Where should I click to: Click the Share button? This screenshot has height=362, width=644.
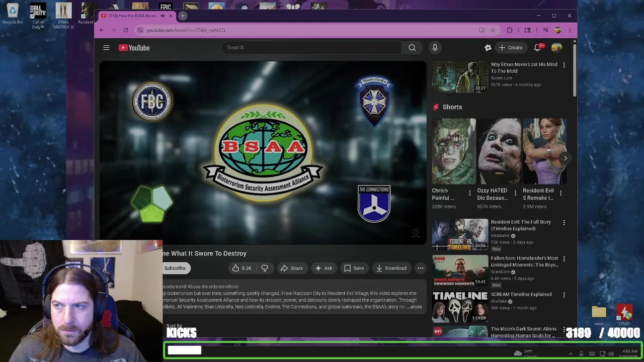tap(292, 268)
